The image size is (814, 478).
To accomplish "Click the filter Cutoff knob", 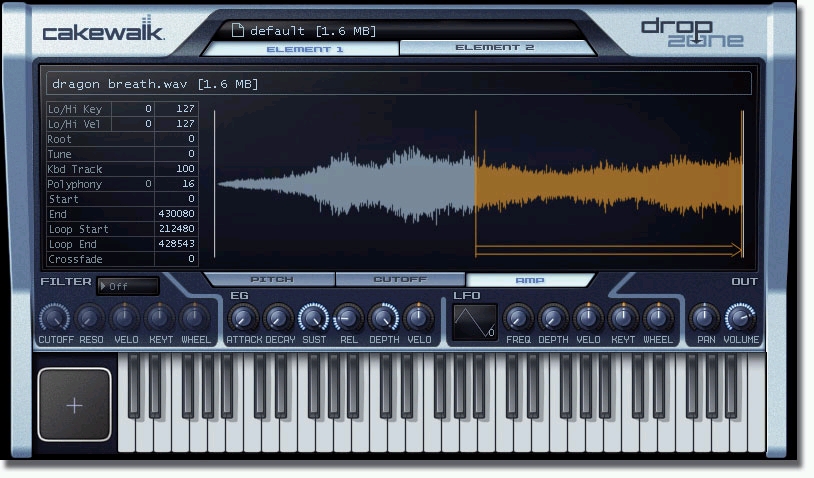I will click(x=54, y=318).
